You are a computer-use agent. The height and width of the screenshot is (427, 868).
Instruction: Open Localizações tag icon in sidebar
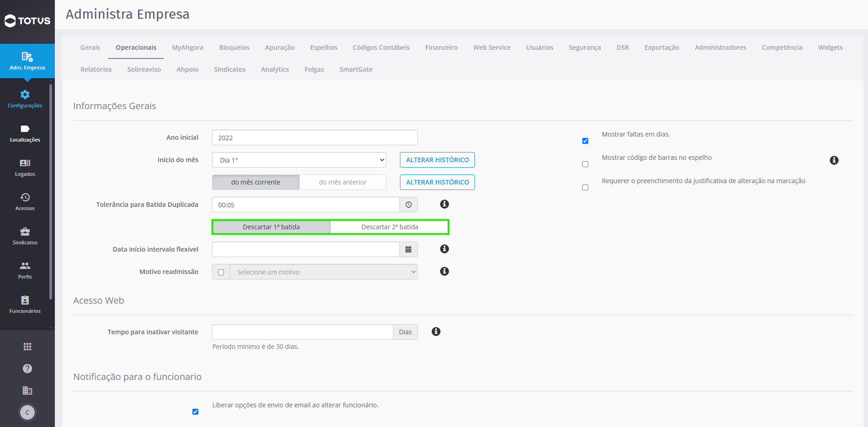pyautogui.click(x=25, y=129)
